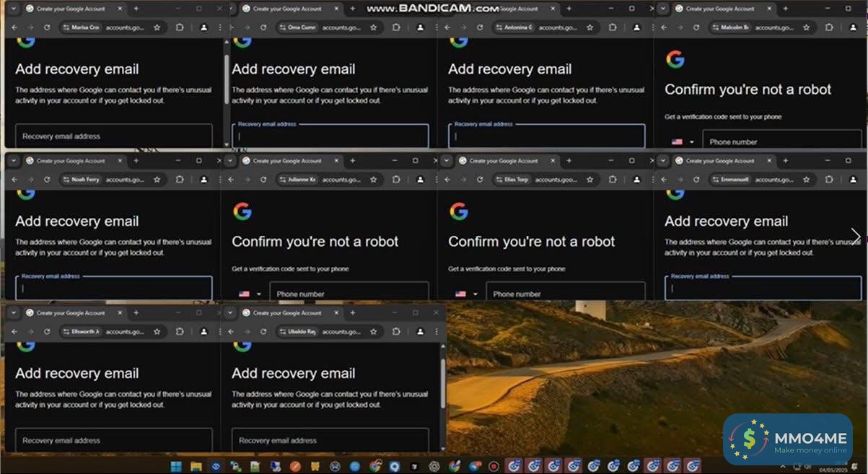Reload the page in Marisa Cro window
The image size is (868, 474).
click(47, 27)
